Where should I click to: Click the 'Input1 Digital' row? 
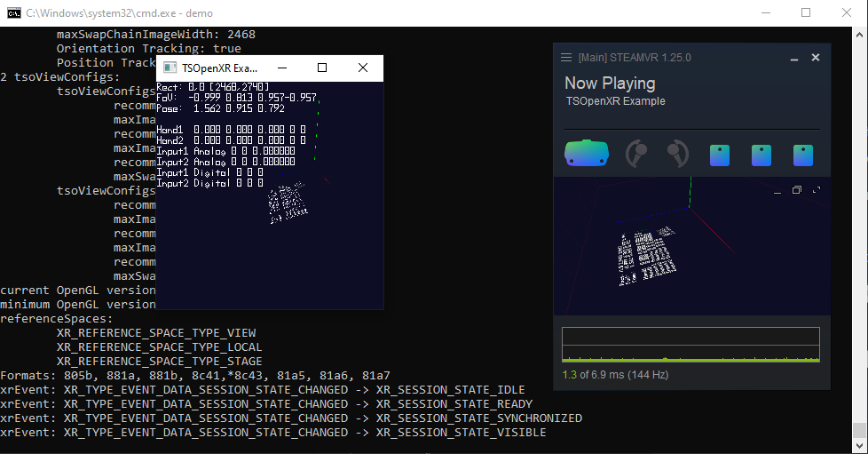[210, 173]
